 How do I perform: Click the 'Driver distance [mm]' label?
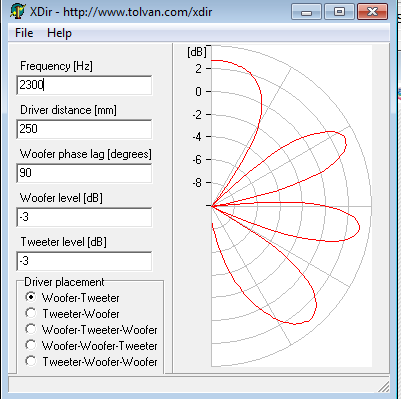[68, 110]
